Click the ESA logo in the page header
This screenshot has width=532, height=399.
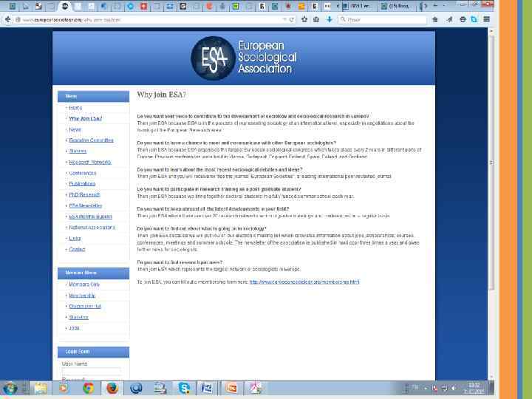click(x=243, y=58)
